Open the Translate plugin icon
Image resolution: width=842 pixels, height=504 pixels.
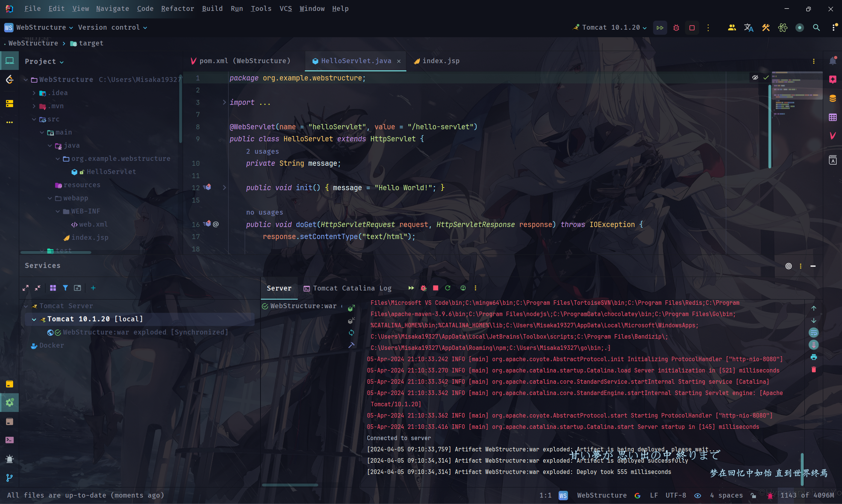pos(748,28)
